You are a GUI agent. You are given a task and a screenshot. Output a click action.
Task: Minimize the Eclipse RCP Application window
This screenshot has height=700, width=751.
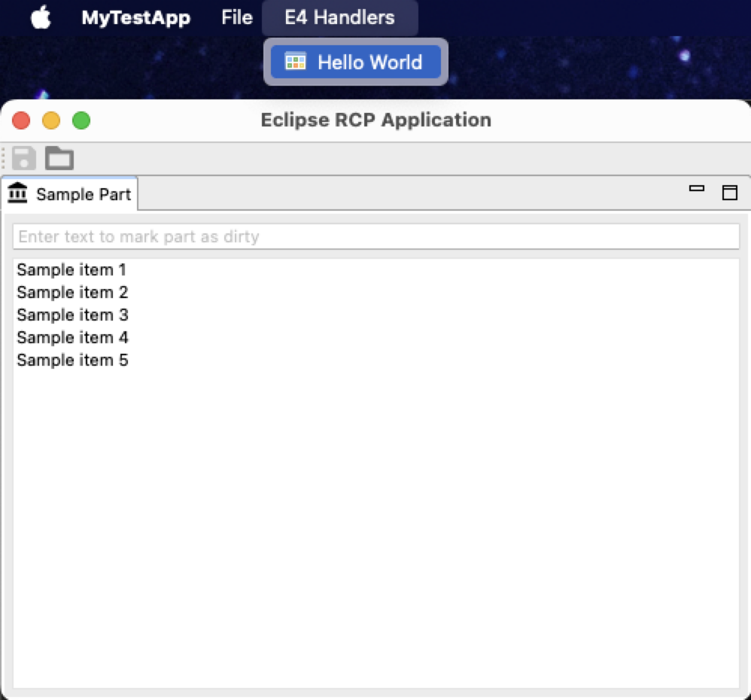(51, 120)
